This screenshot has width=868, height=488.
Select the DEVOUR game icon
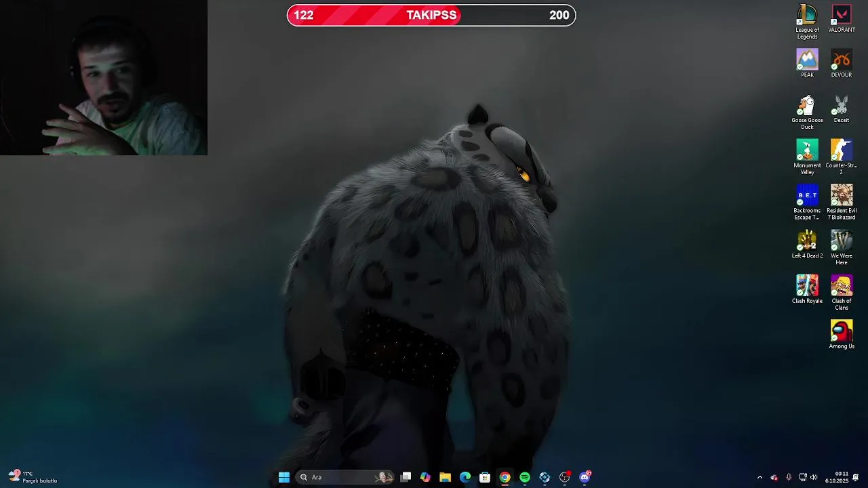(x=842, y=64)
